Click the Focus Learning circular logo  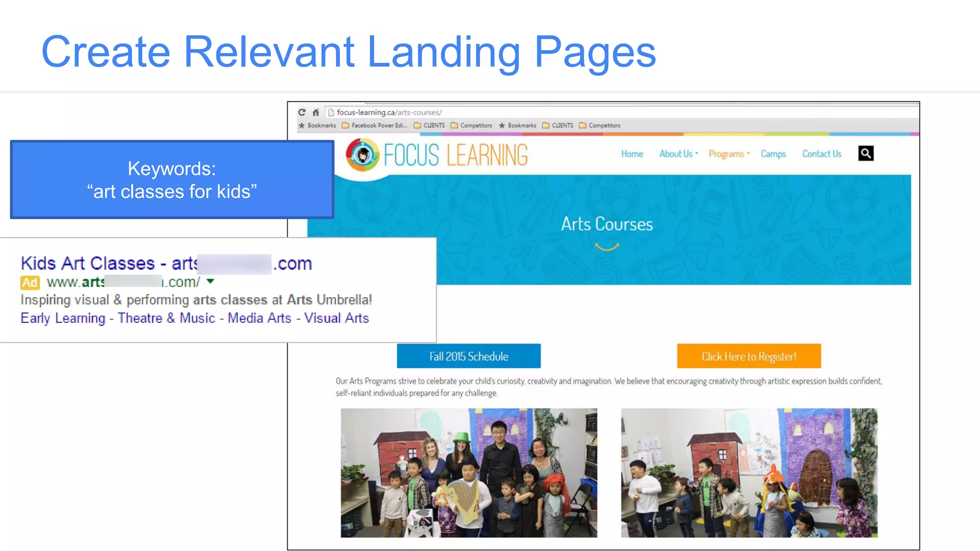point(362,154)
